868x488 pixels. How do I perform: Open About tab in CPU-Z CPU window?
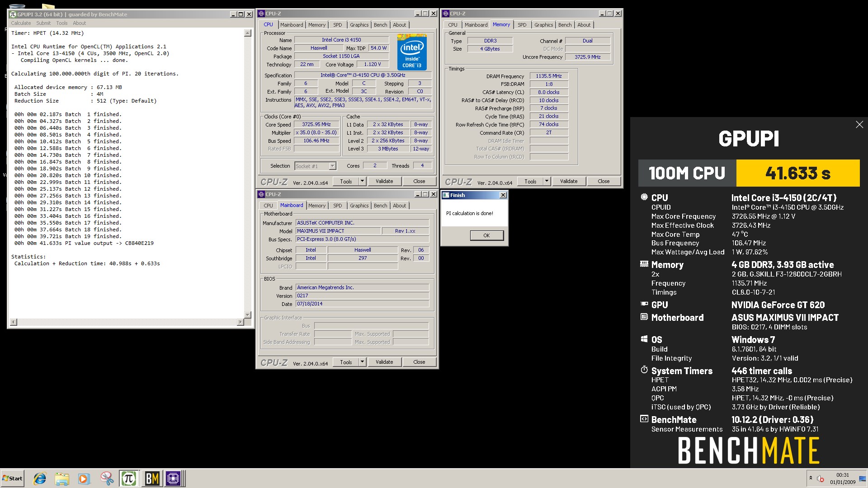click(399, 25)
